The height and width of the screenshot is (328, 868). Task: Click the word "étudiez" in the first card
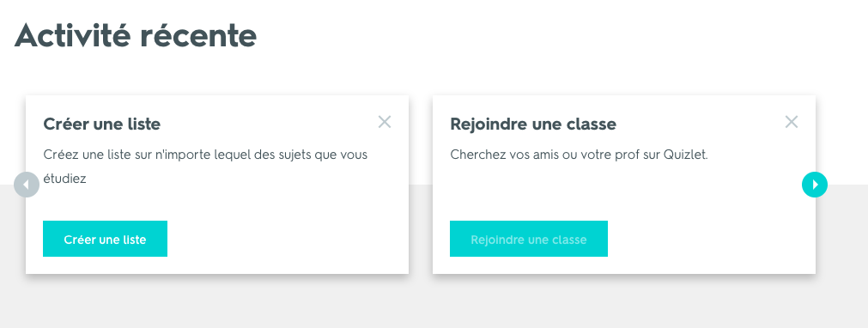[64, 179]
